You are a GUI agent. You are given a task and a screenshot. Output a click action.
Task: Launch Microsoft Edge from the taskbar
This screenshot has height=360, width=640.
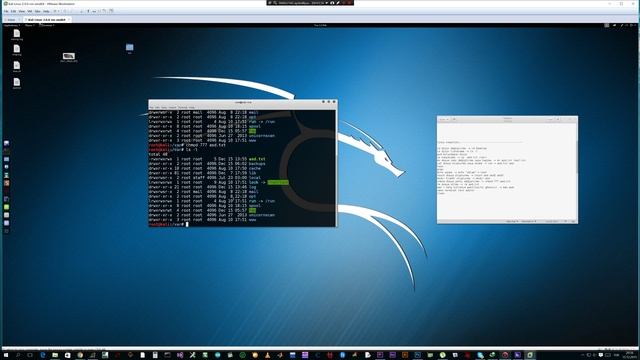click(42, 355)
